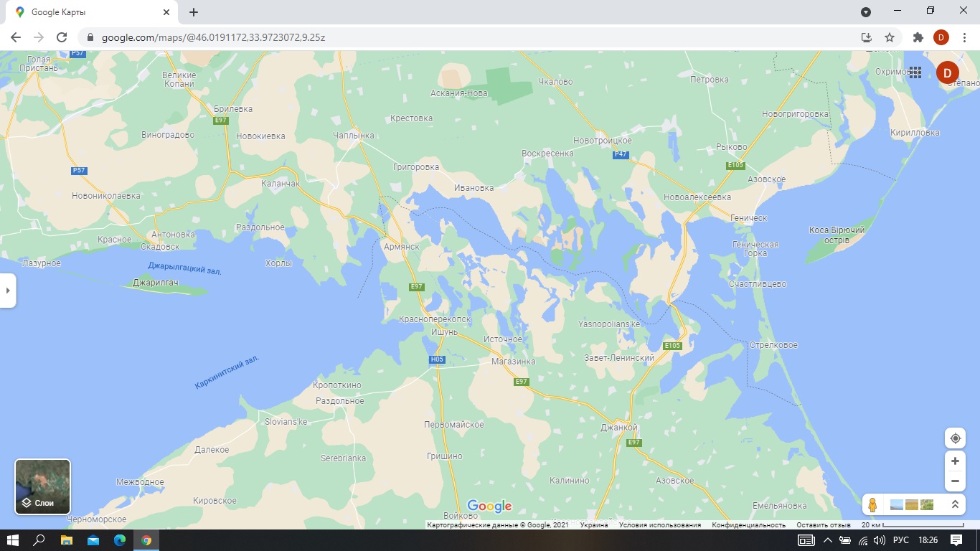Open the Mail app on taskbar

pyautogui.click(x=93, y=540)
